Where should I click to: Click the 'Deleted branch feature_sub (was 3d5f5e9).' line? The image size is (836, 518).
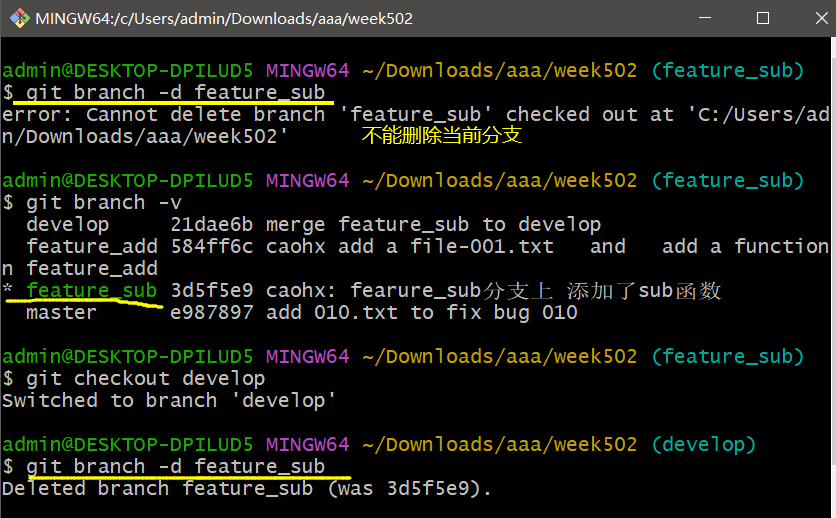click(246, 489)
